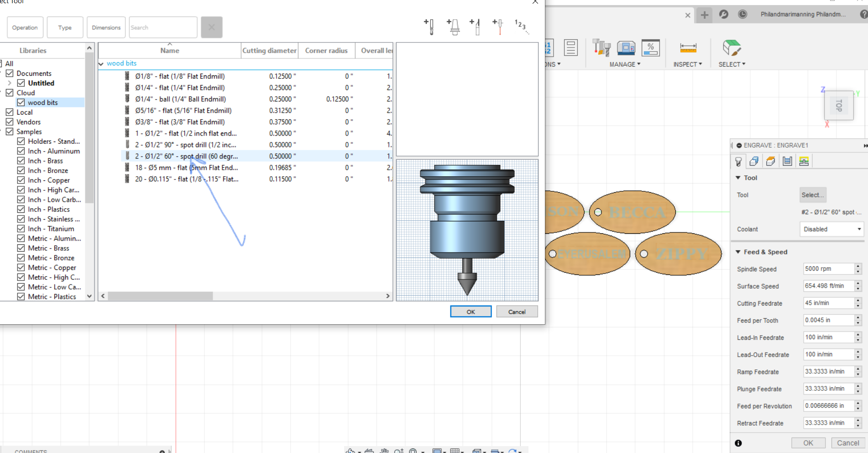Uncheck the Metric - Brass library
This screenshot has height=453, width=868.
[21, 248]
